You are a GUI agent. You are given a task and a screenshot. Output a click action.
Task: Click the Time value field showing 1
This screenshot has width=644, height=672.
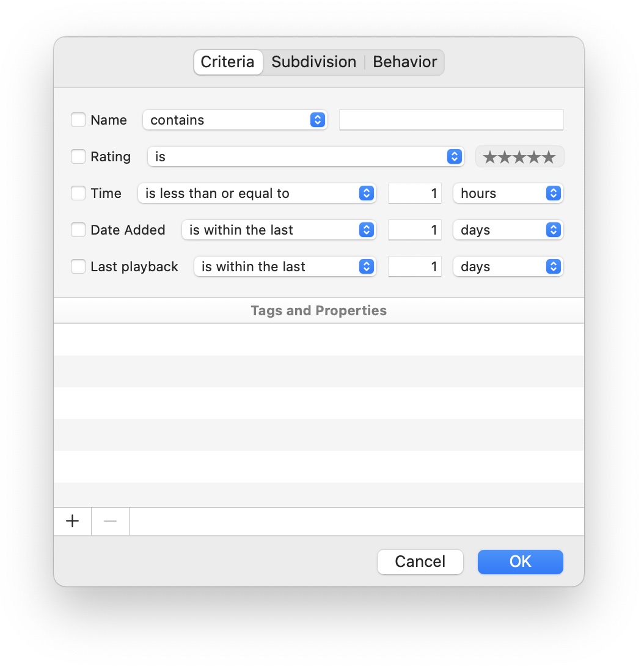(414, 193)
